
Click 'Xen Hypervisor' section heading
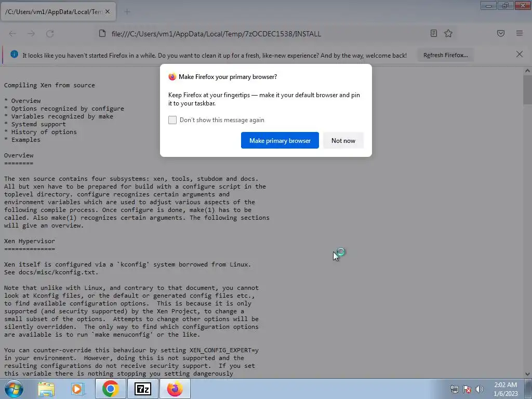click(30, 241)
